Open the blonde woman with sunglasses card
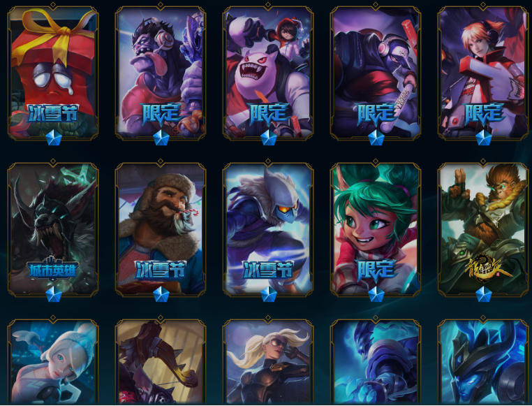 click(268, 361)
